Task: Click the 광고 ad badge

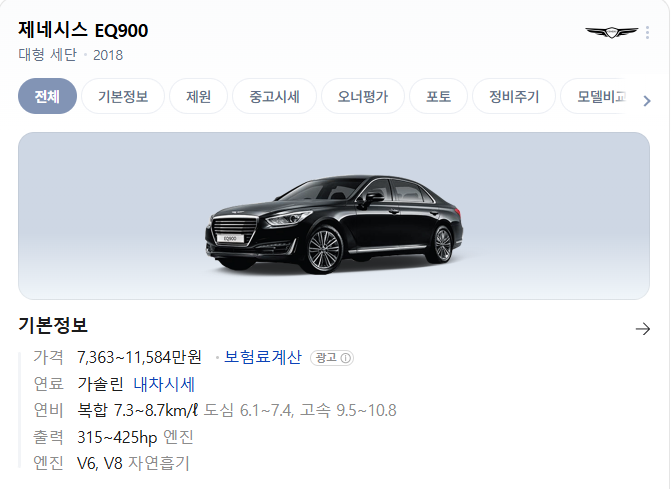Action: click(x=332, y=358)
